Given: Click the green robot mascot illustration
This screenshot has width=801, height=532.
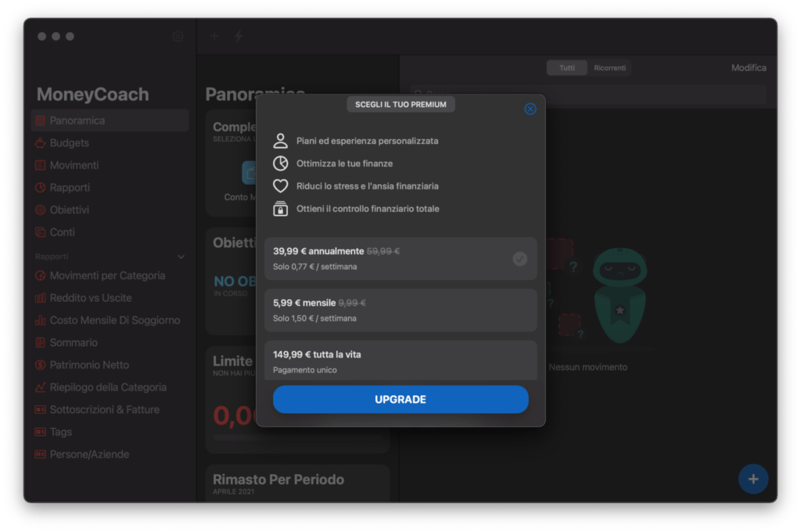Looking at the screenshot, I should pos(620,296).
